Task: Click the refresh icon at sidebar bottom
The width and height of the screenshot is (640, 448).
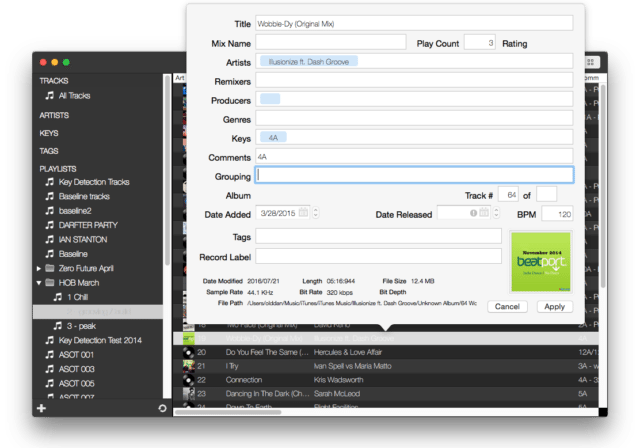Action: tap(162, 408)
